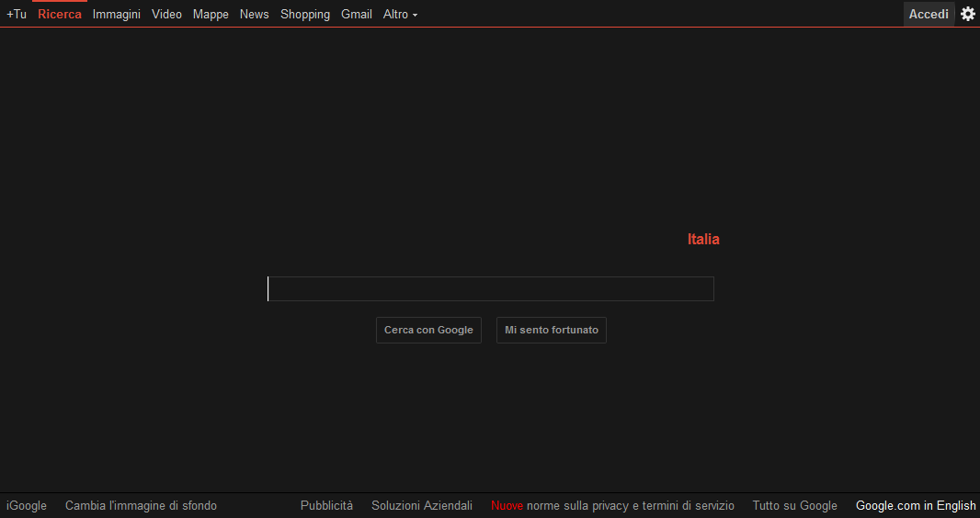The height and width of the screenshot is (518, 980).
Task: Open Soluzioni Aziendali footer link
Action: (422, 505)
